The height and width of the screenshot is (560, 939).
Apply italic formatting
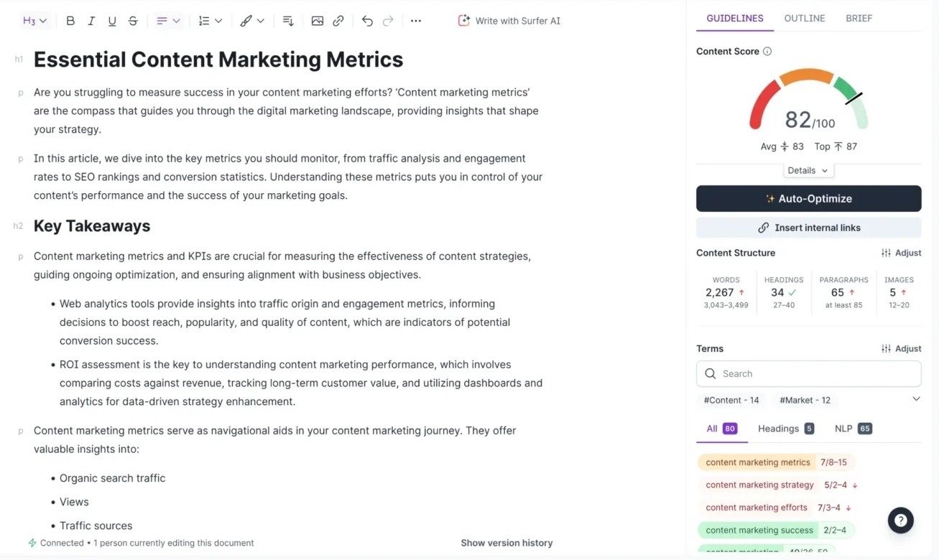[x=91, y=20]
